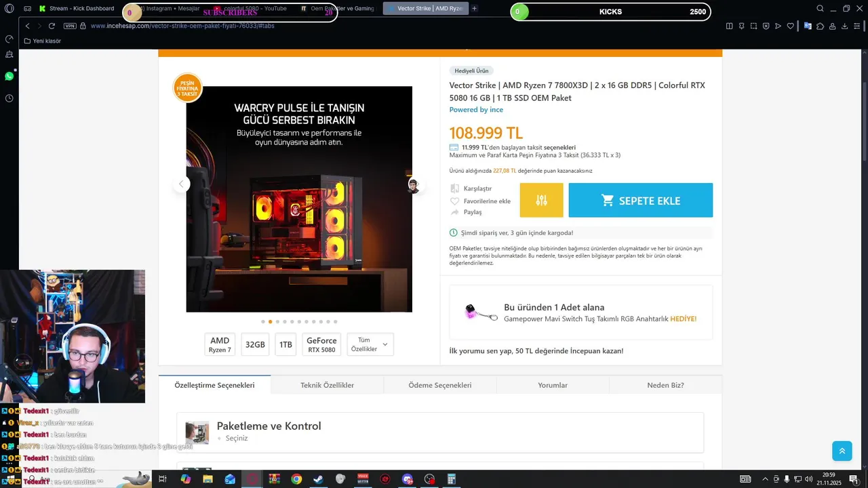Screen dimensions: 868x488
Task: Show hidden tray icons chevron
Action: point(766,479)
